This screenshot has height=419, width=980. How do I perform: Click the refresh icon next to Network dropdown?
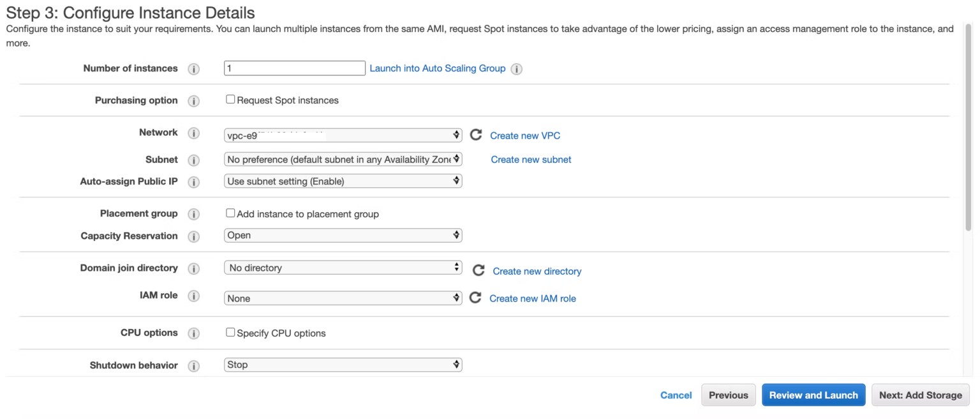click(476, 135)
